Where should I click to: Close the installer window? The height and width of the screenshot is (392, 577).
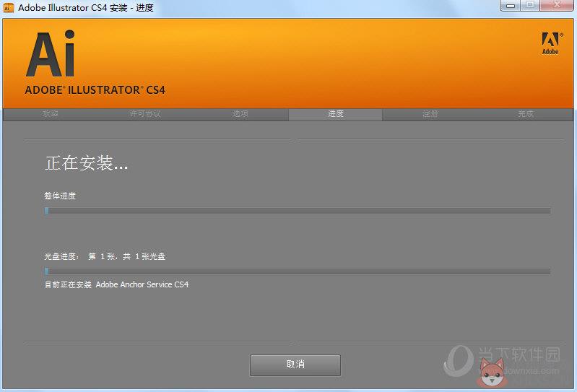(x=556, y=6)
